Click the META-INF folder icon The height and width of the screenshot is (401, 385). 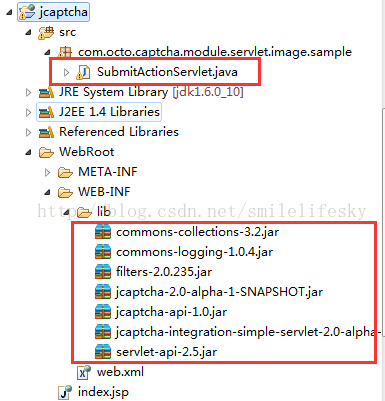(x=65, y=172)
